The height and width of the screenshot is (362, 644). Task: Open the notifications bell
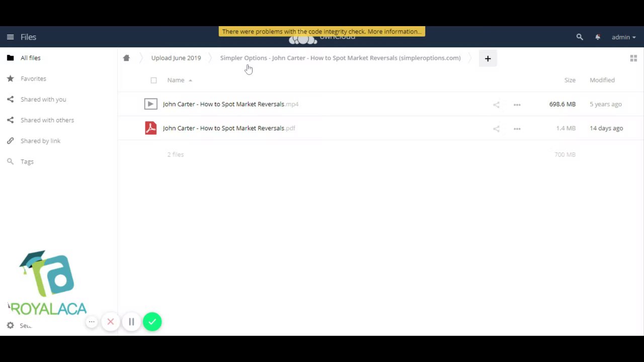(x=598, y=37)
